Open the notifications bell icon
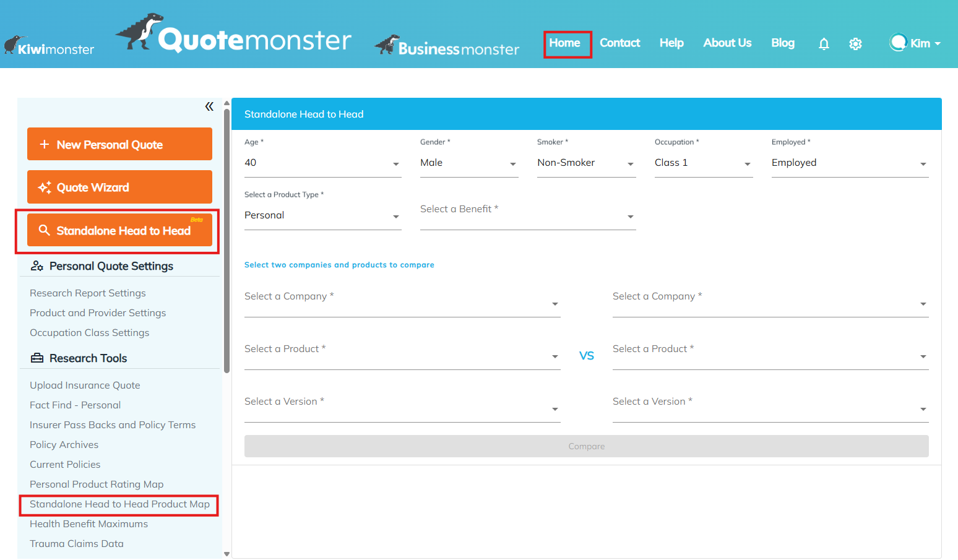The height and width of the screenshot is (560, 958). pos(824,44)
